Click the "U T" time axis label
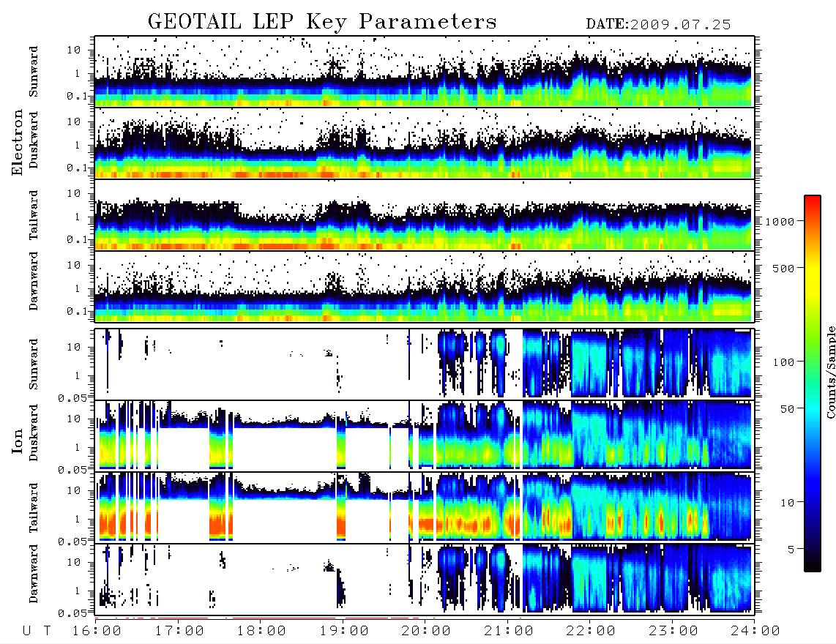836x644 pixels. coord(37,631)
